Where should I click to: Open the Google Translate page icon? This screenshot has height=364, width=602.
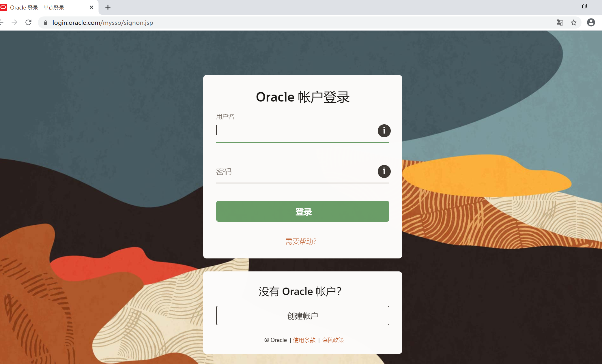point(560,22)
